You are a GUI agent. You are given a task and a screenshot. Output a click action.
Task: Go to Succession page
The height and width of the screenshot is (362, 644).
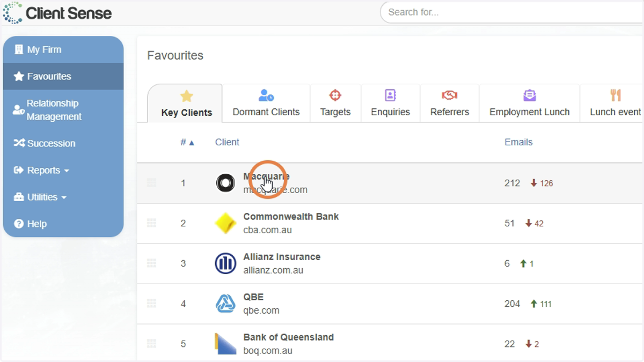tap(63, 143)
